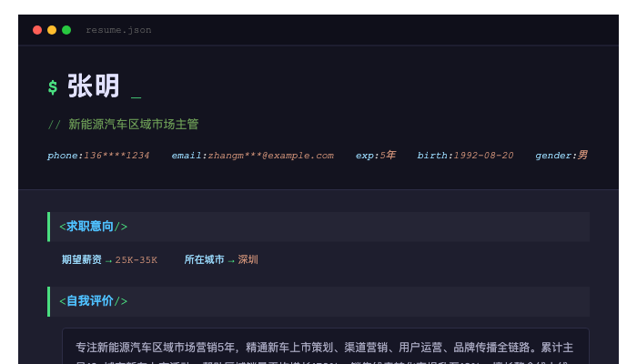This screenshot has width=637, height=364.
Task: Select the city value 深圳
Action: (248, 260)
